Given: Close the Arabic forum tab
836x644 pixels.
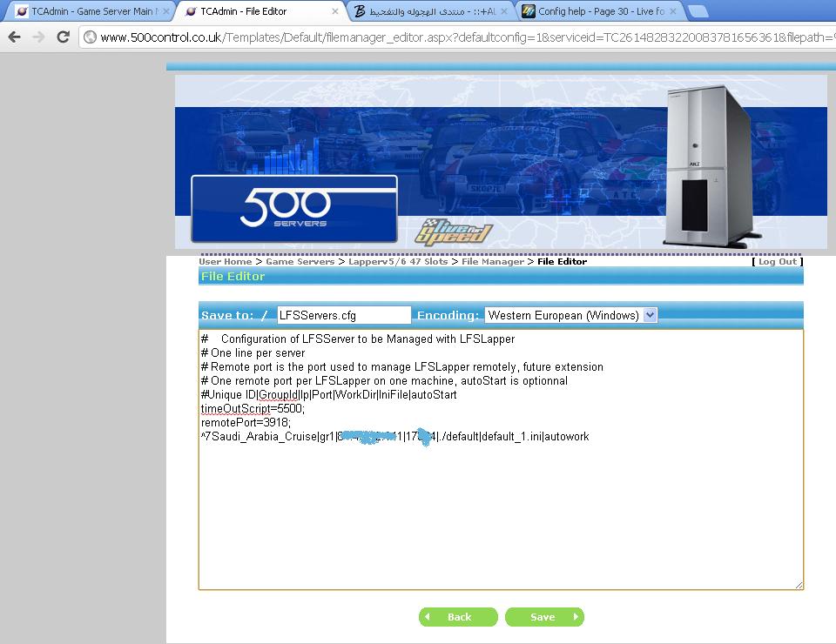Looking at the screenshot, I should [504, 11].
